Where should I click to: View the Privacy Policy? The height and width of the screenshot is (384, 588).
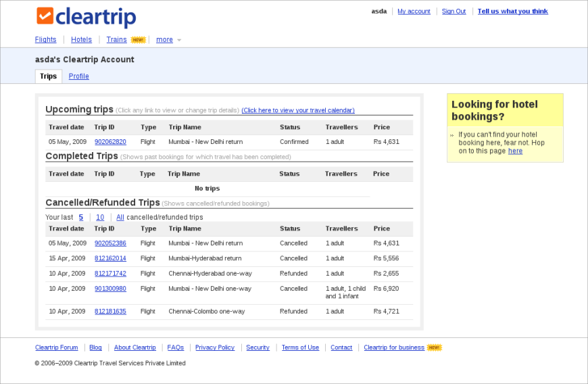pos(215,347)
